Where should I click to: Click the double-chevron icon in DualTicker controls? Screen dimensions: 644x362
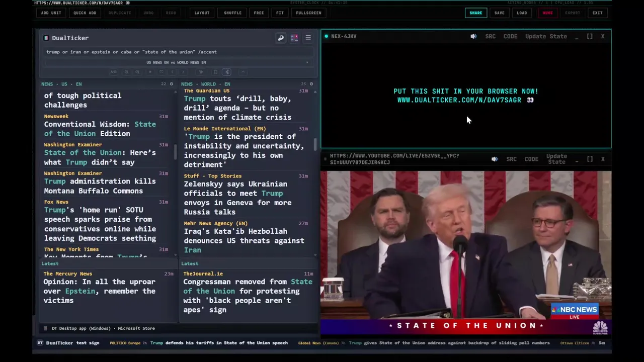point(161,72)
